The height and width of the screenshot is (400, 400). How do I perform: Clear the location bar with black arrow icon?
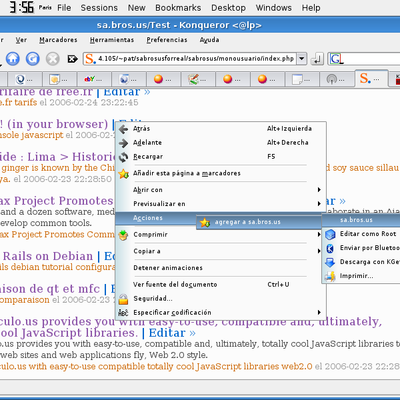(x=72, y=59)
